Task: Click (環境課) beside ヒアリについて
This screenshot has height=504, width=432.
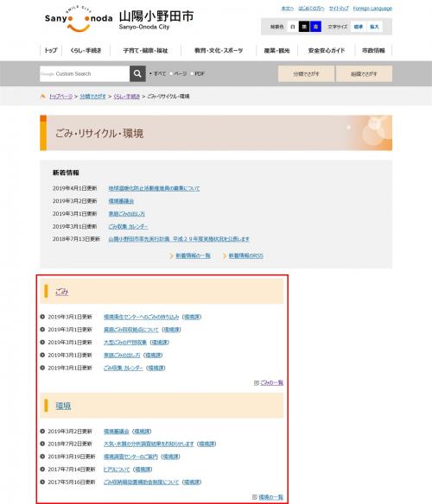Action: click(x=143, y=469)
